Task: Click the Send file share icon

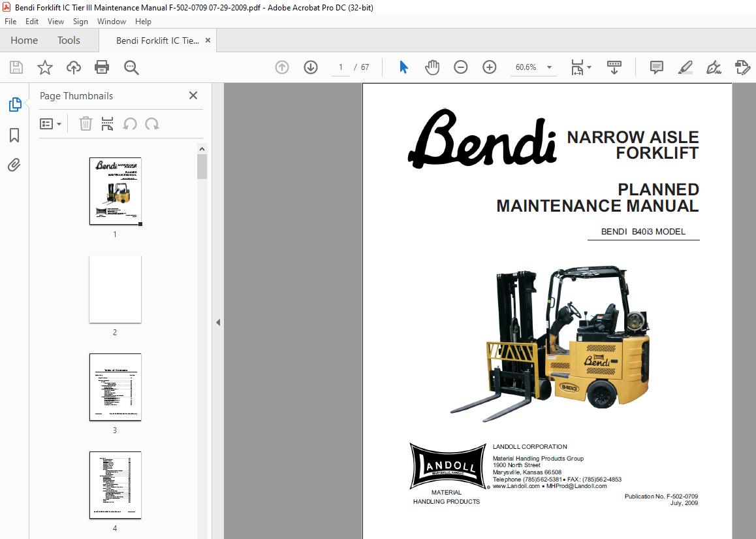Action: point(742,67)
